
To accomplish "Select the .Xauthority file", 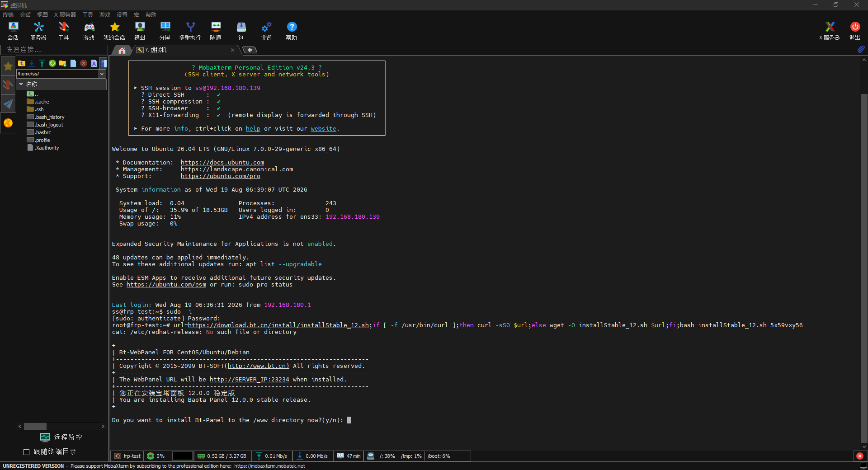I will (43, 148).
